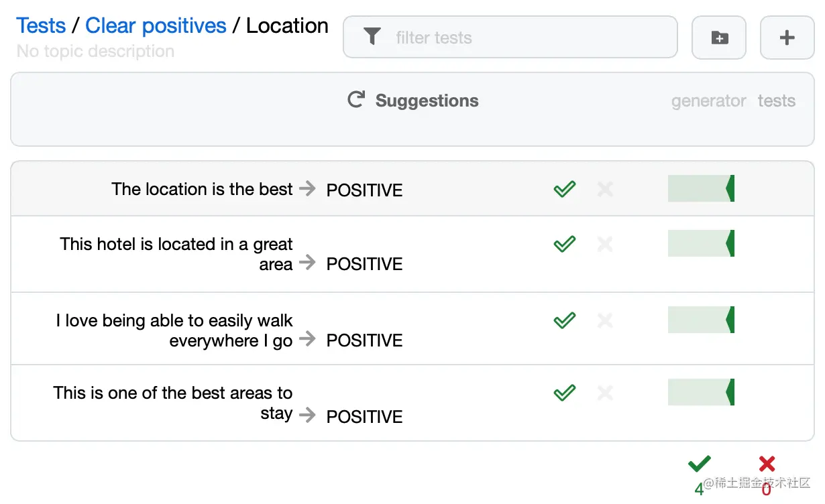The width and height of the screenshot is (825, 504).
Task: Click score bar for 'easily walk everywhere' test
Action: 701,320
